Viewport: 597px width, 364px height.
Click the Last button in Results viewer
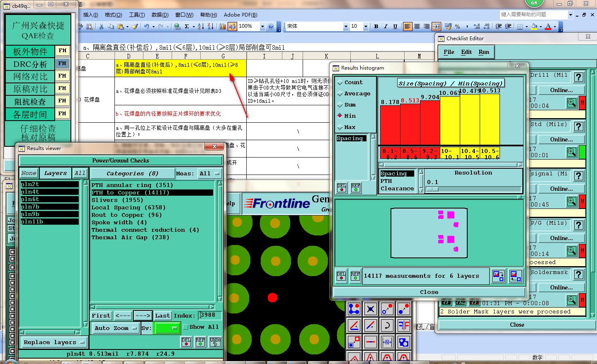[x=163, y=315]
